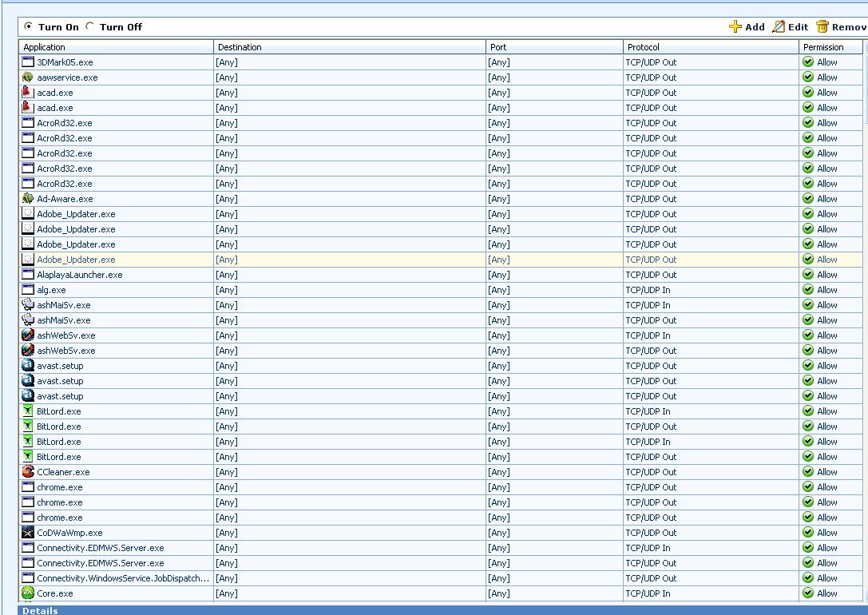Select the Turn On radio button

click(28, 26)
